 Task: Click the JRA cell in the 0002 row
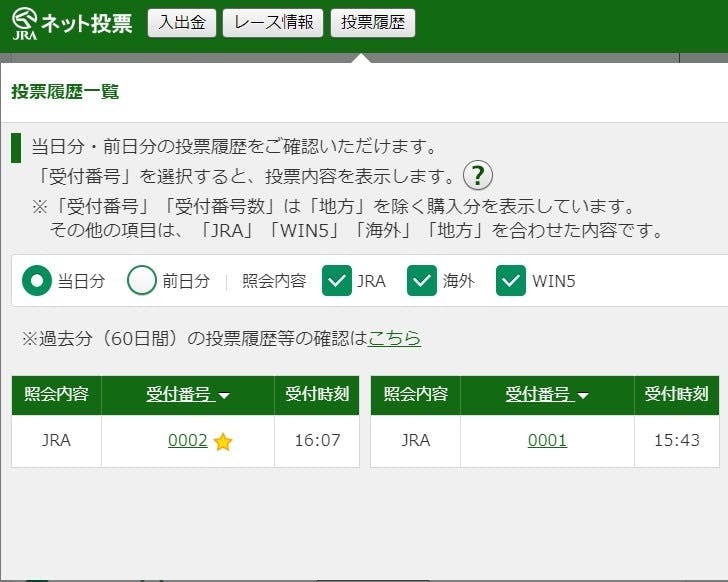coord(56,441)
